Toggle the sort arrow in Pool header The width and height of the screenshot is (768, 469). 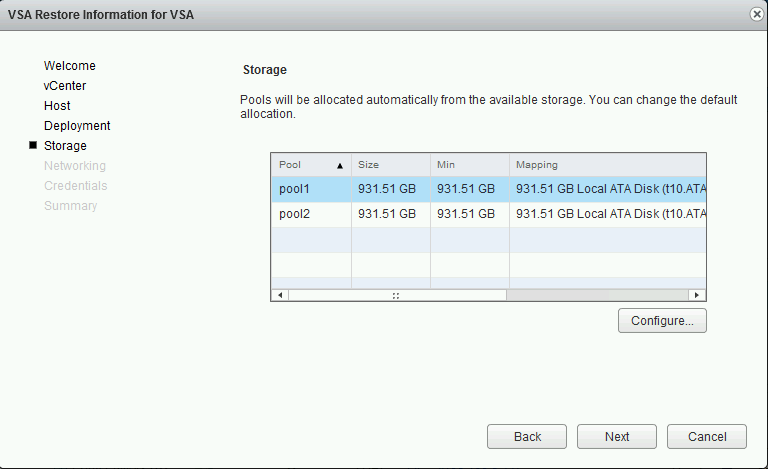[x=340, y=166]
